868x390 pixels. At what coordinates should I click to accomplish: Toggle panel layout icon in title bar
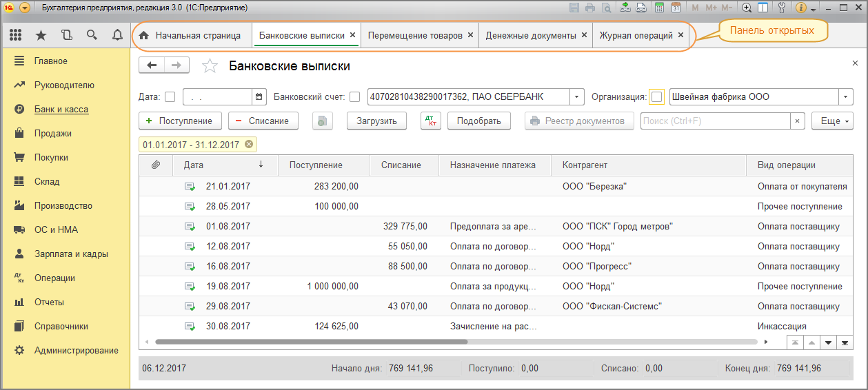(x=763, y=8)
